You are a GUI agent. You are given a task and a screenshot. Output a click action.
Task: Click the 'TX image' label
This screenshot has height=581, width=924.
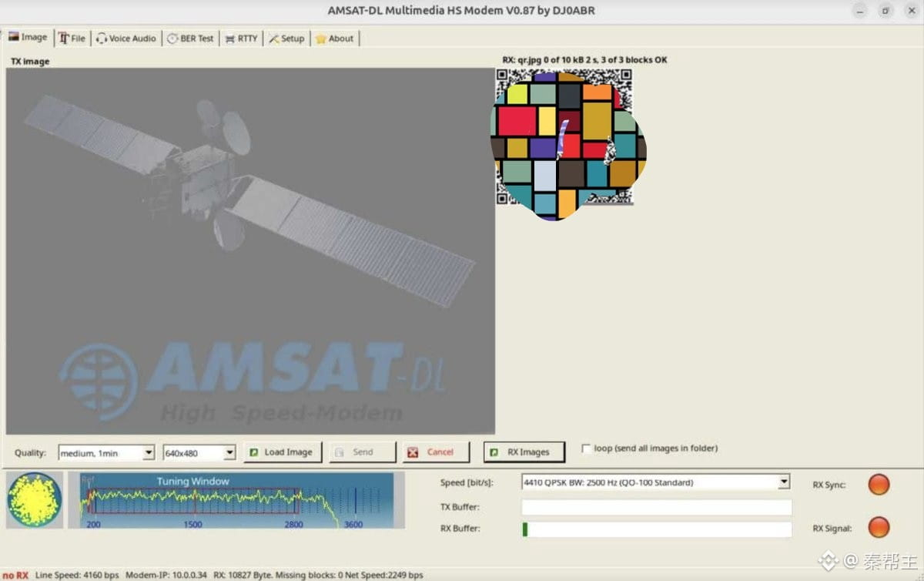pos(30,61)
